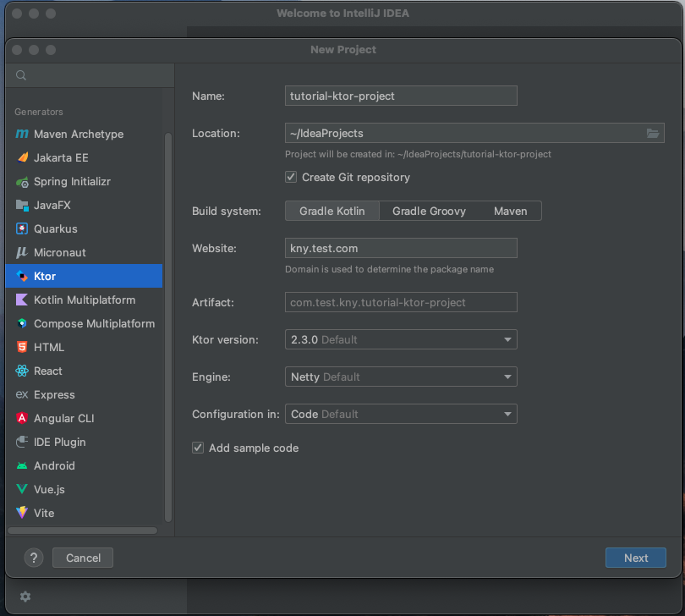
Task: Select Gradle Kotlin build system
Action: coord(332,211)
